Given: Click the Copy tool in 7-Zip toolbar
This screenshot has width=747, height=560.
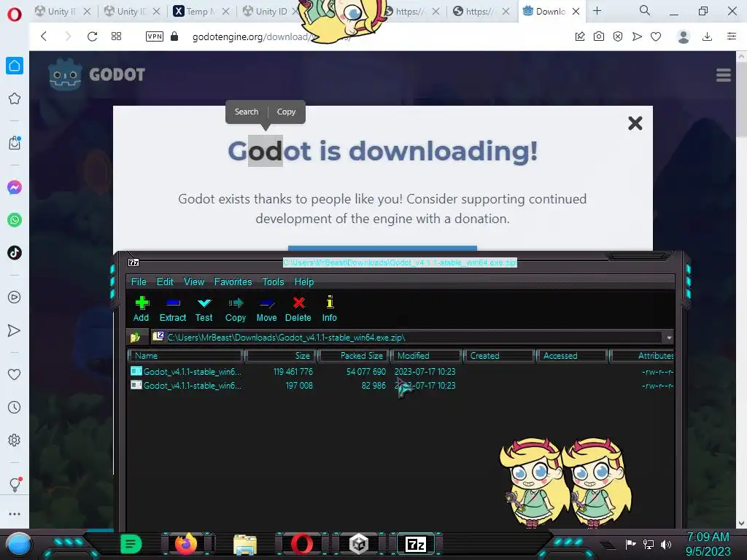Looking at the screenshot, I should pyautogui.click(x=236, y=309).
